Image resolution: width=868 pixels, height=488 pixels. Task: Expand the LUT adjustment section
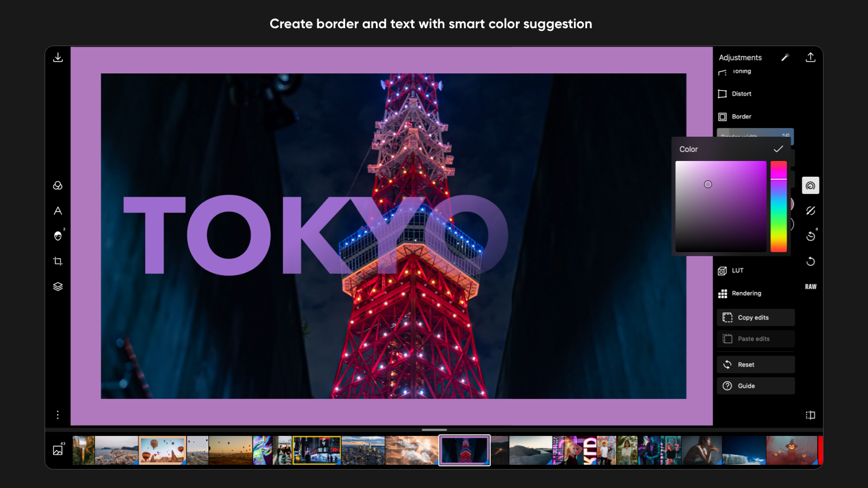click(x=737, y=271)
